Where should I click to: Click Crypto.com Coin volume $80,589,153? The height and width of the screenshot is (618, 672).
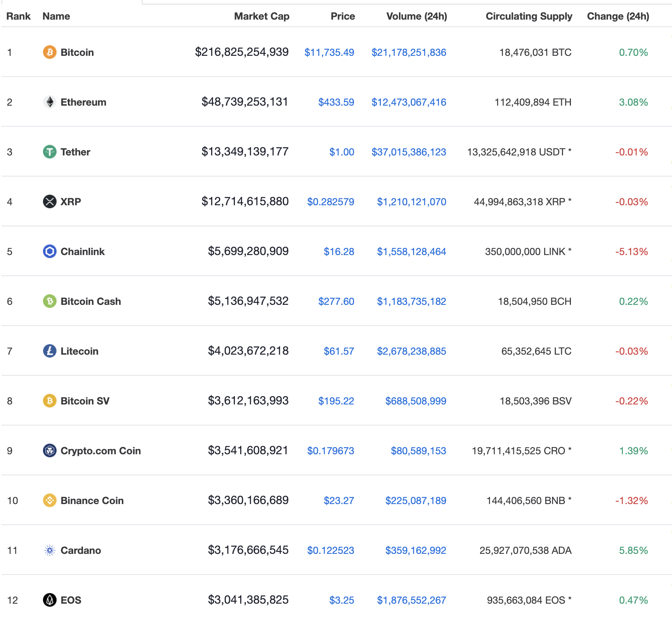click(x=419, y=450)
